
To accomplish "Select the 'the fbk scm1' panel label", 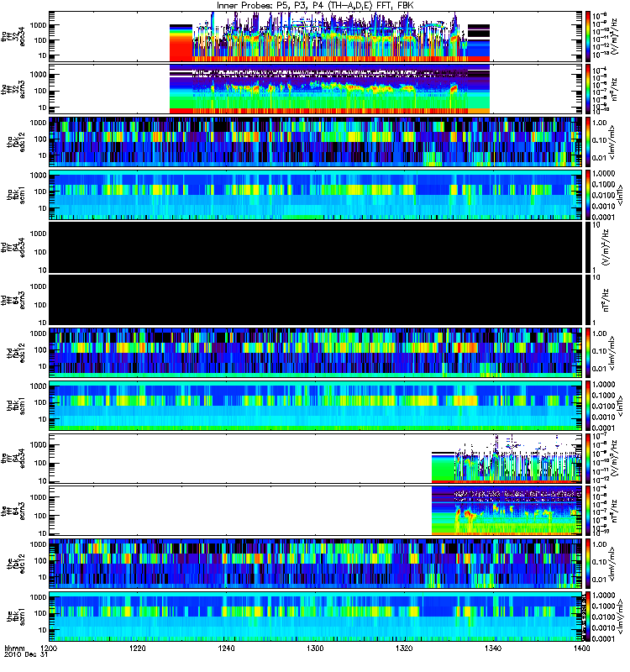I will point(16,617).
